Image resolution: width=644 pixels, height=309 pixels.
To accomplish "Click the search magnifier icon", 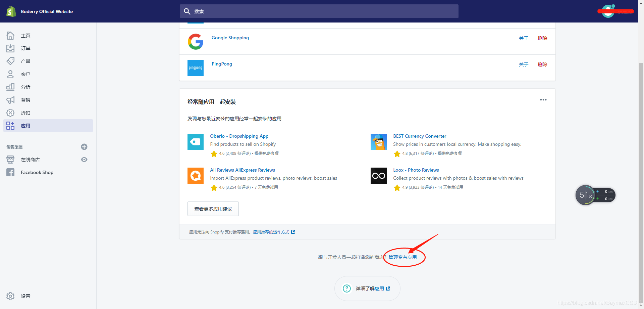I will [x=187, y=11].
